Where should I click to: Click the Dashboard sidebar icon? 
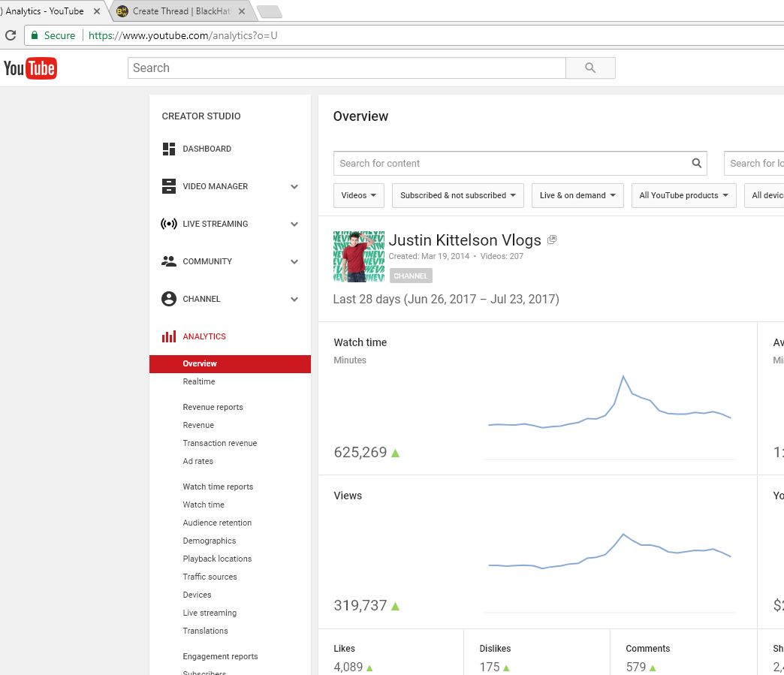pyautogui.click(x=169, y=149)
